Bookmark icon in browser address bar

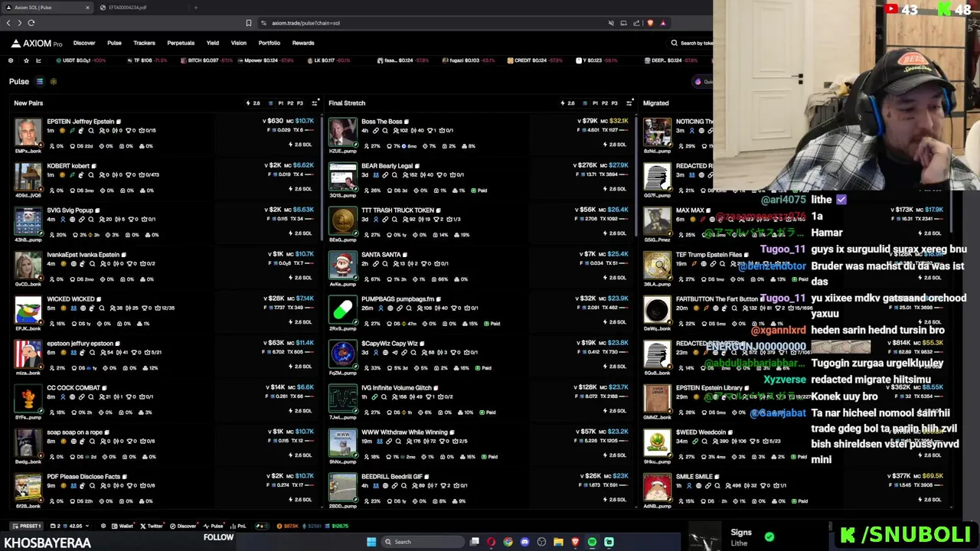248,23
